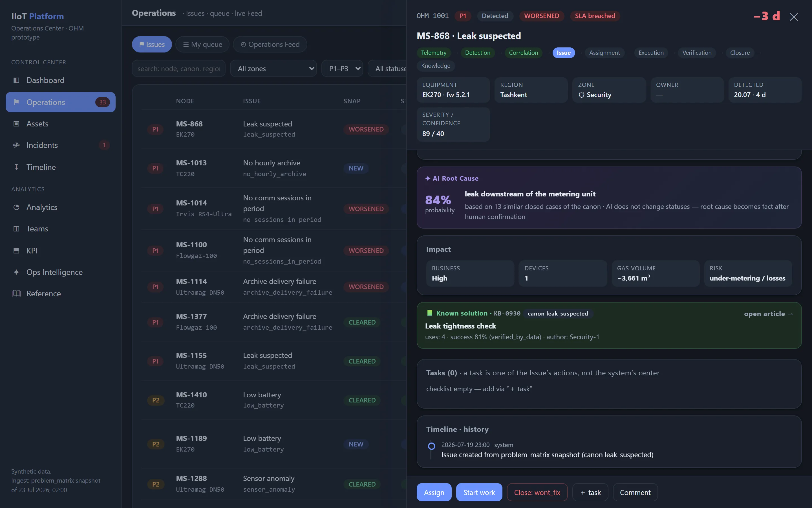Click the Known solution book icon
812x508 pixels.
pos(429,313)
